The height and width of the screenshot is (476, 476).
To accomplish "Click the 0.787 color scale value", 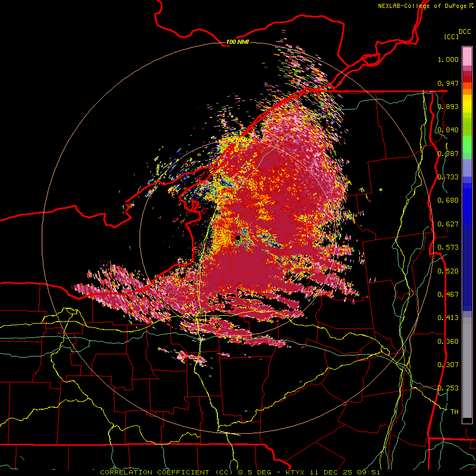I will (x=448, y=153).
